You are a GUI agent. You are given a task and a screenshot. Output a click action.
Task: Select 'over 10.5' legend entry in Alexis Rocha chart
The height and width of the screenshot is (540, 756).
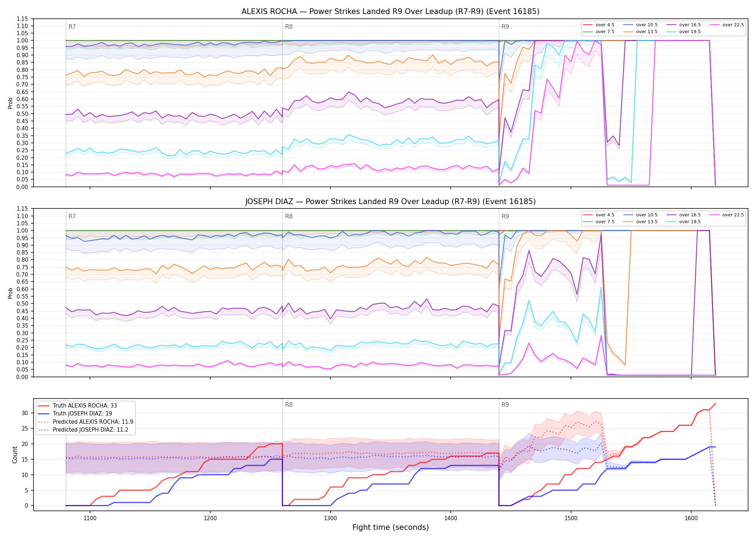coord(640,25)
